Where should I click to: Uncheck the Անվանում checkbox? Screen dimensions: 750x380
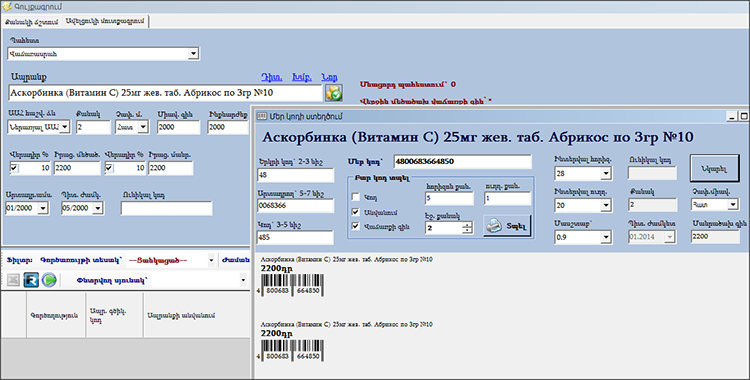point(355,212)
